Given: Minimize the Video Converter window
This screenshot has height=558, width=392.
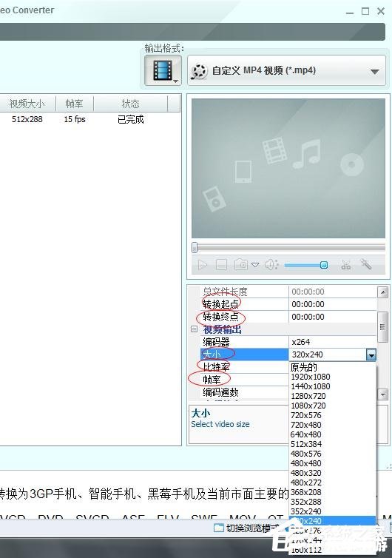Looking at the screenshot, I should click(x=350, y=12).
